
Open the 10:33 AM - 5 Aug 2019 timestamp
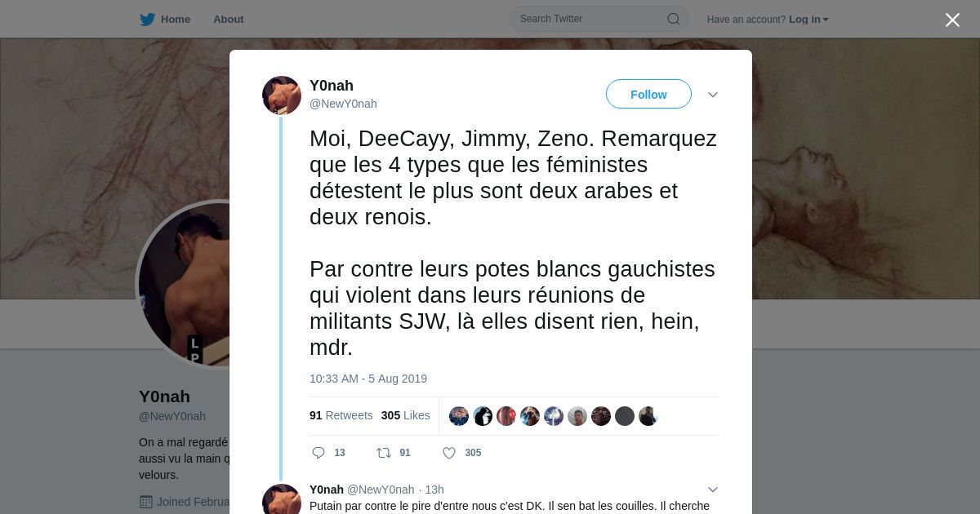click(368, 379)
